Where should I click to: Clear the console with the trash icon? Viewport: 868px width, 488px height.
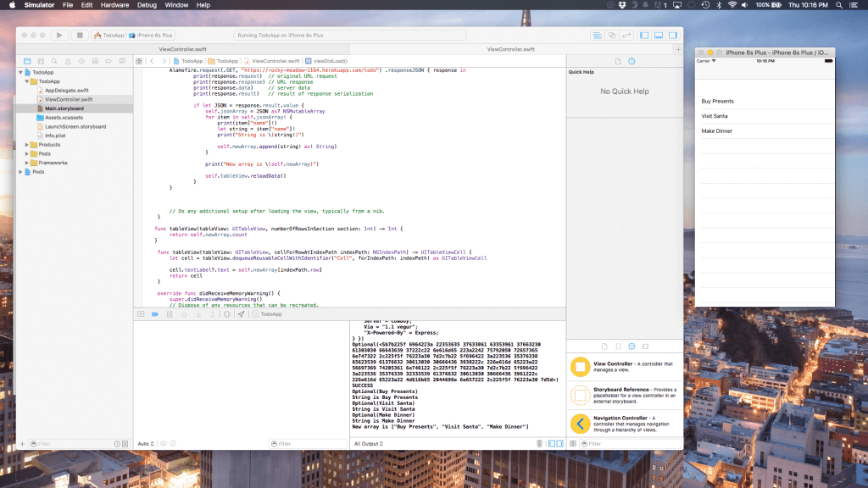tap(539, 443)
